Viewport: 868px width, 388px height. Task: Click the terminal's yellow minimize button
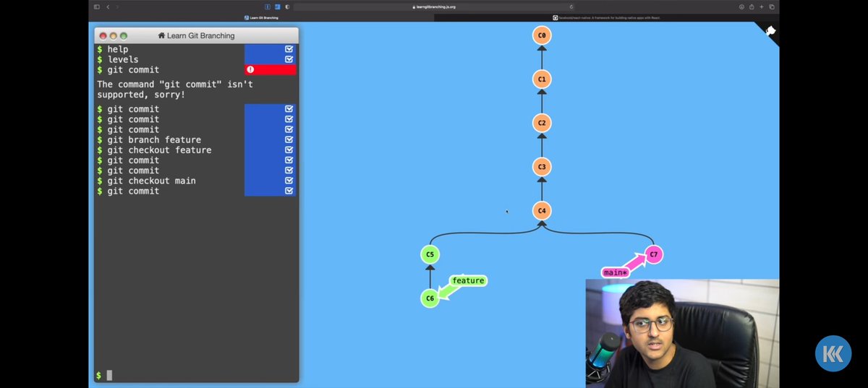coord(114,35)
